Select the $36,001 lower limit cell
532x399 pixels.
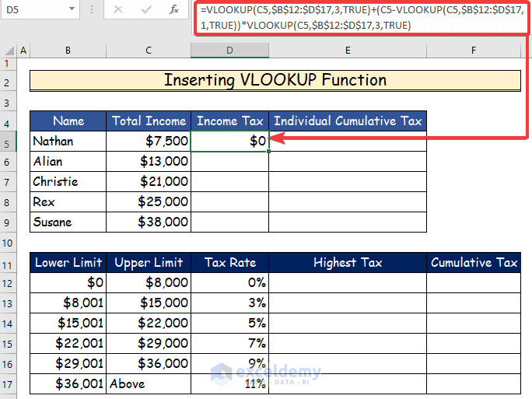[x=68, y=383]
